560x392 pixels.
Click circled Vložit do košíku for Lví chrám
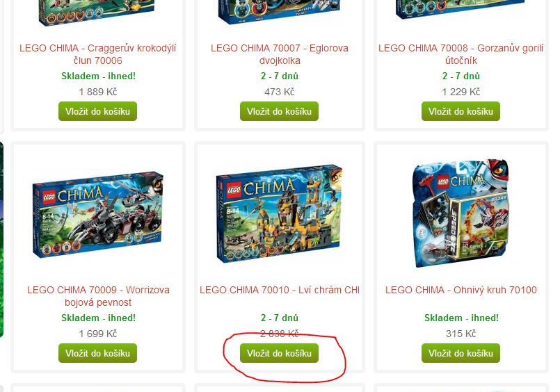coord(279,353)
